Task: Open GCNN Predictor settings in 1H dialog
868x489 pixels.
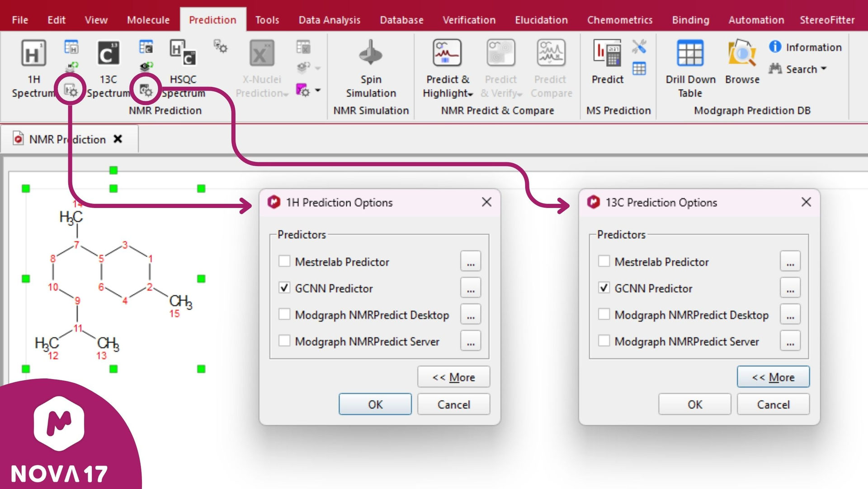Action: click(471, 288)
